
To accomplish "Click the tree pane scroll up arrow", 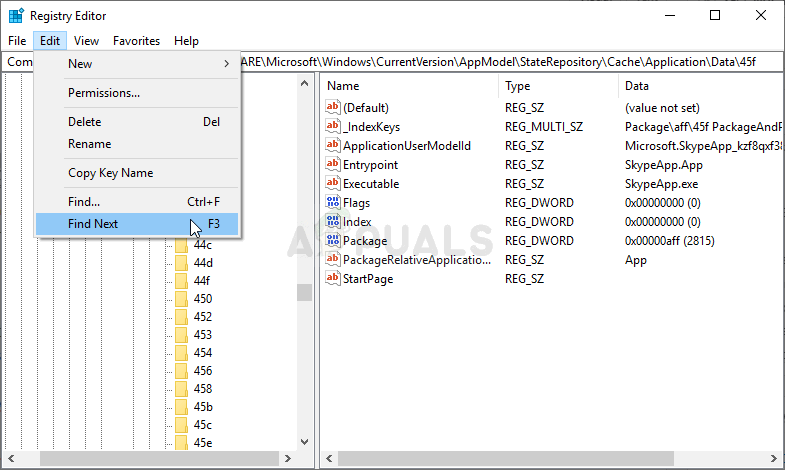I will click(x=304, y=84).
